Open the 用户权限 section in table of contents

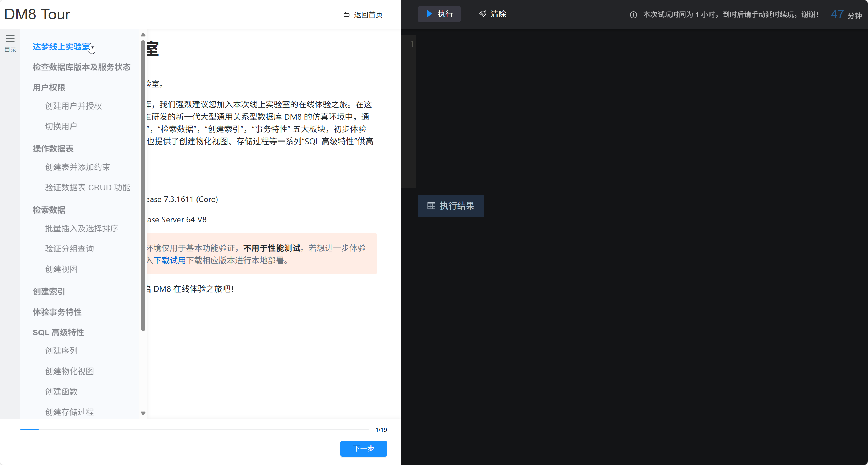coord(49,87)
